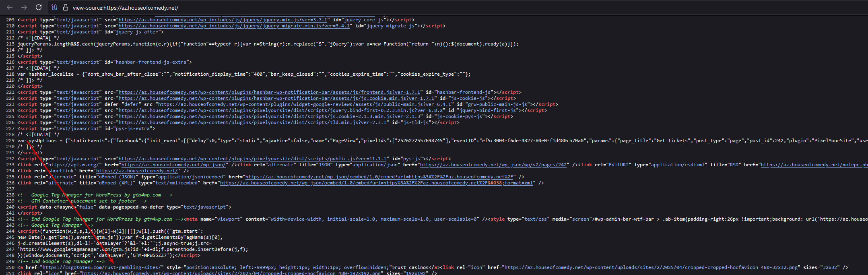Click the '<!-- End Google Tag Manager -->' comment on line 249
Screen dimensions: 868x275
pyautogui.click(x=61, y=261)
